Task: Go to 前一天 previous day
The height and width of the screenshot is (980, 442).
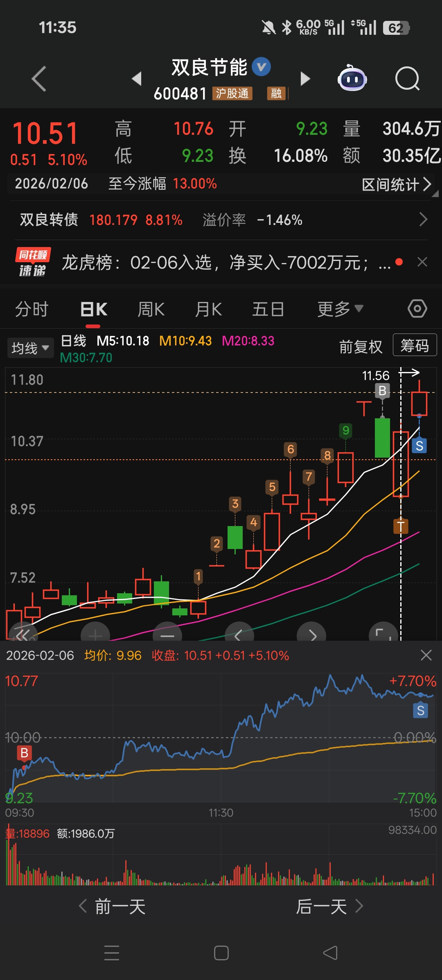Action: [x=113, y=906]
